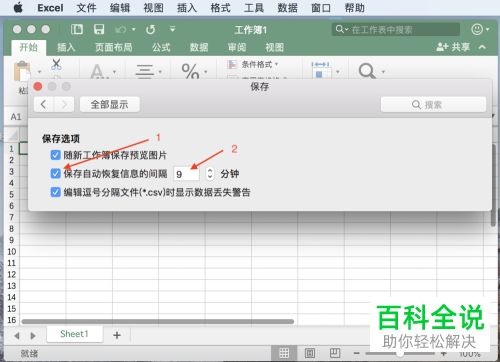Toggle 保存自动恢复信息的间隔 checkbox
The height and width of the screenshot is (362, 500).
[x=55, y=173]
